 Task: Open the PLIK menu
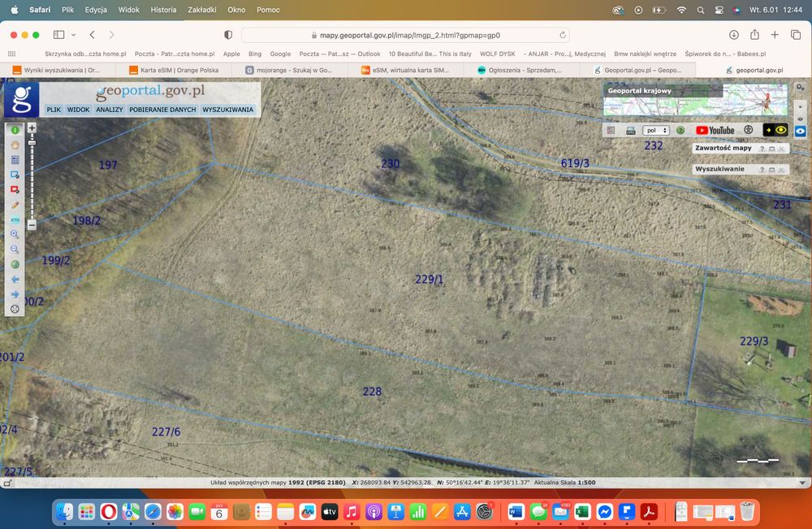pos(54,110)
